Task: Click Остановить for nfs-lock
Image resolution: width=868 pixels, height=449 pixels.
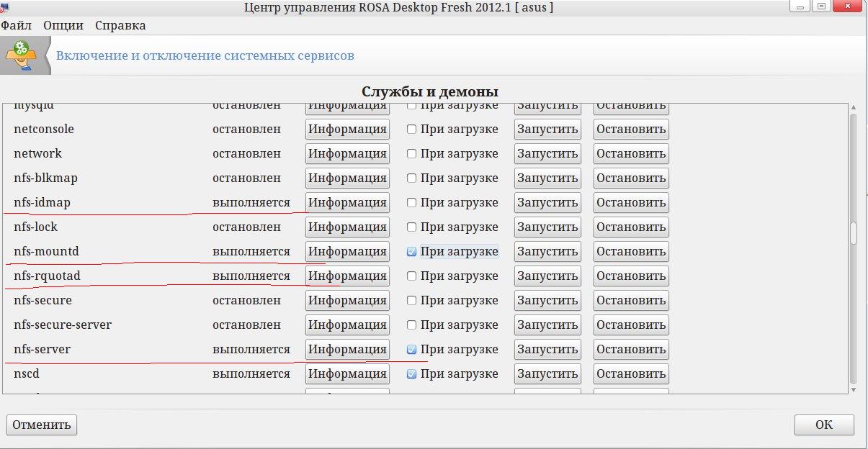Action: (x=631, y=227)
